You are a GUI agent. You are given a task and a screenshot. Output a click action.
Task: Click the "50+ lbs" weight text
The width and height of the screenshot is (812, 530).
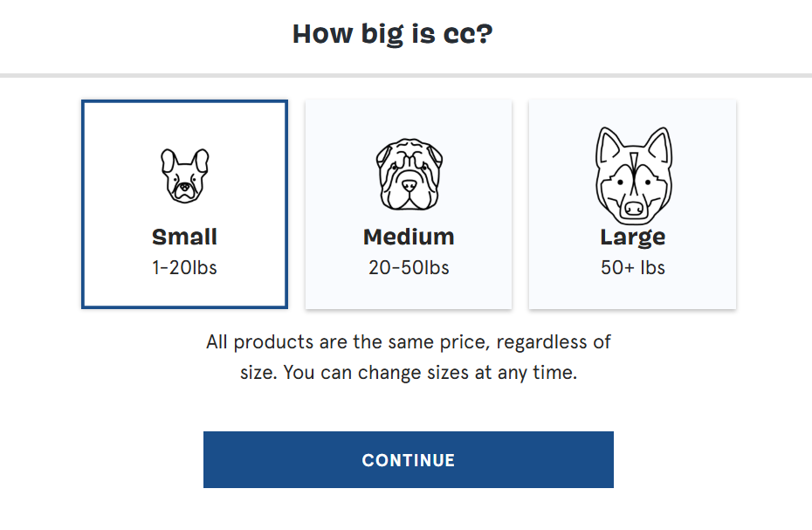[x=633, y=268]
